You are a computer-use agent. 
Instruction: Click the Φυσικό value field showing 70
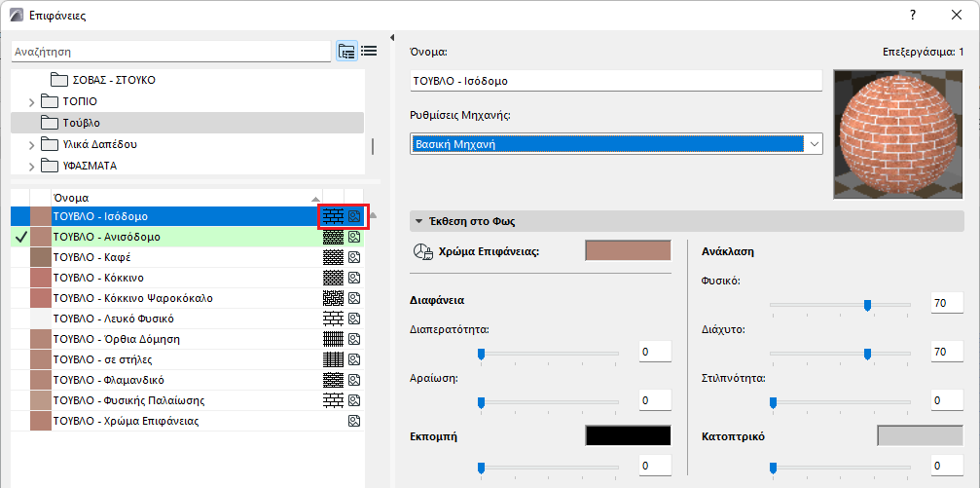coord(947,304)
